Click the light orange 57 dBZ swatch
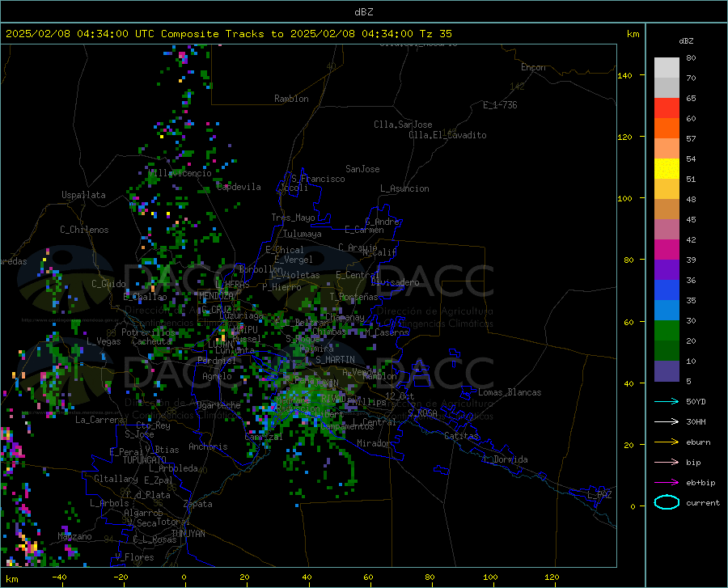The width and height of the screenshot is (728, 588). (x=667, y=149)
